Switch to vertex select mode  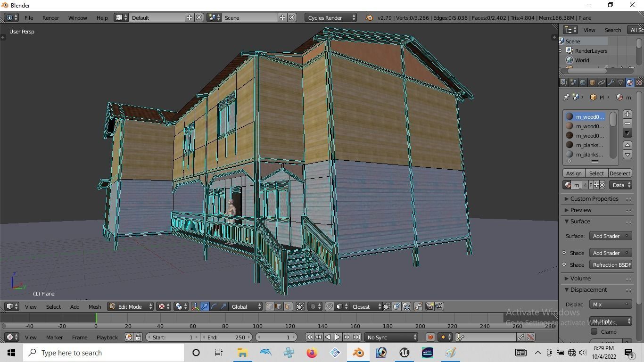(x=269, y=306)
